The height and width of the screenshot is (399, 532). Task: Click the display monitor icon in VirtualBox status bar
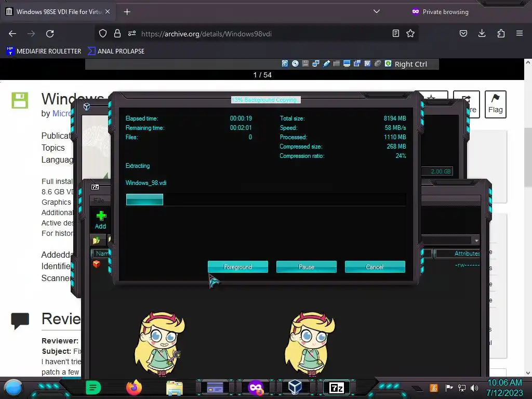[x=347, y=63]
